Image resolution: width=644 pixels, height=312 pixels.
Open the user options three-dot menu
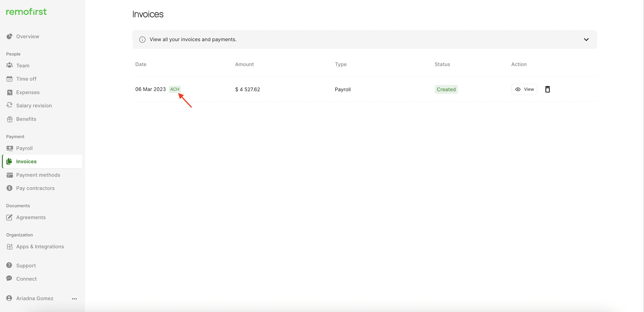point(74,298)
